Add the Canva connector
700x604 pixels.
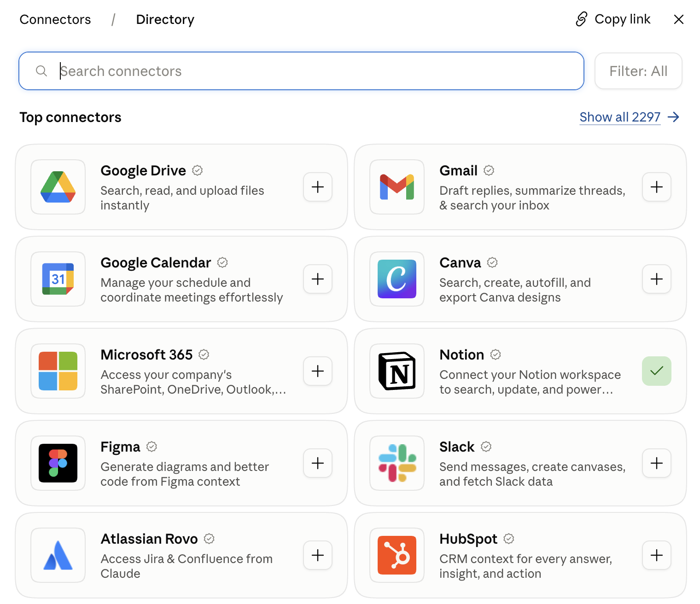coord(657,279)
